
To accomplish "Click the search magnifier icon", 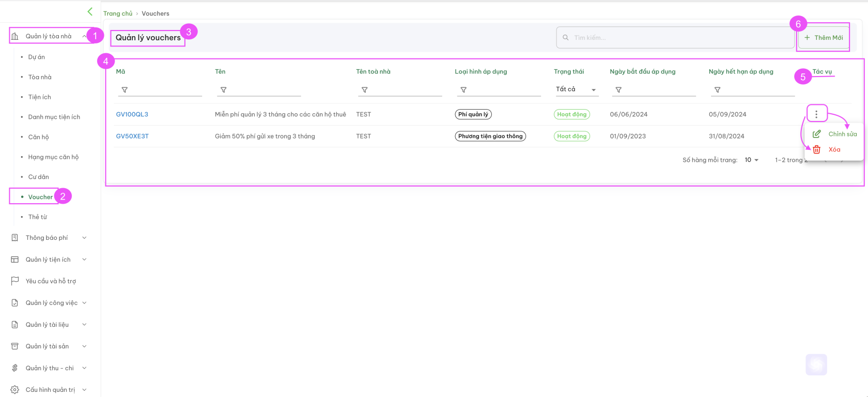I will click(566, 38).
